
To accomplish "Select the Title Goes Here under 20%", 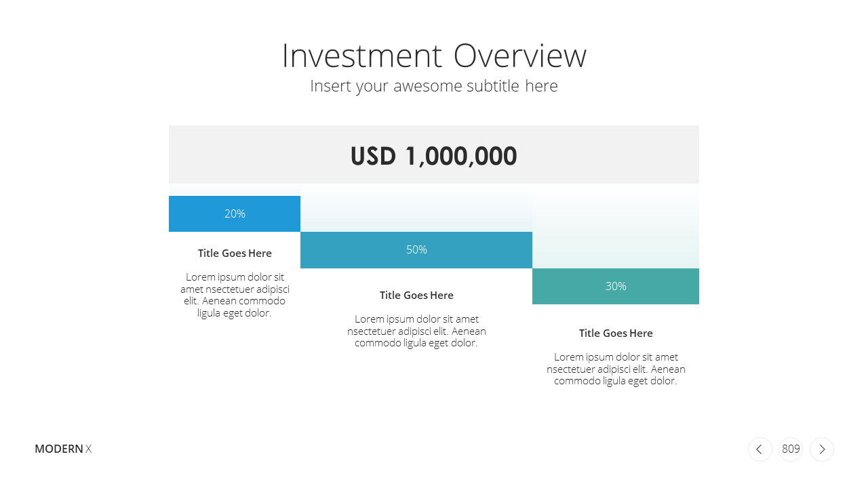I will (235, 253).
